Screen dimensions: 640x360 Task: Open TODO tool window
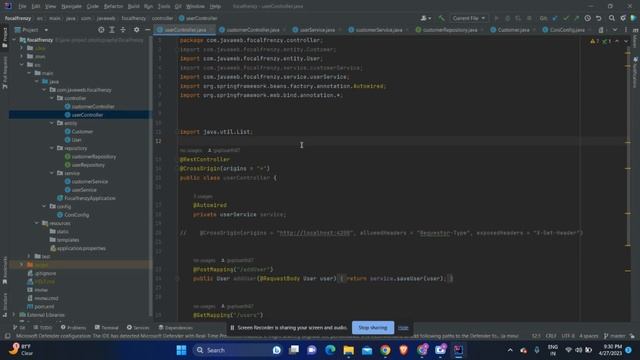click(43, 328)
